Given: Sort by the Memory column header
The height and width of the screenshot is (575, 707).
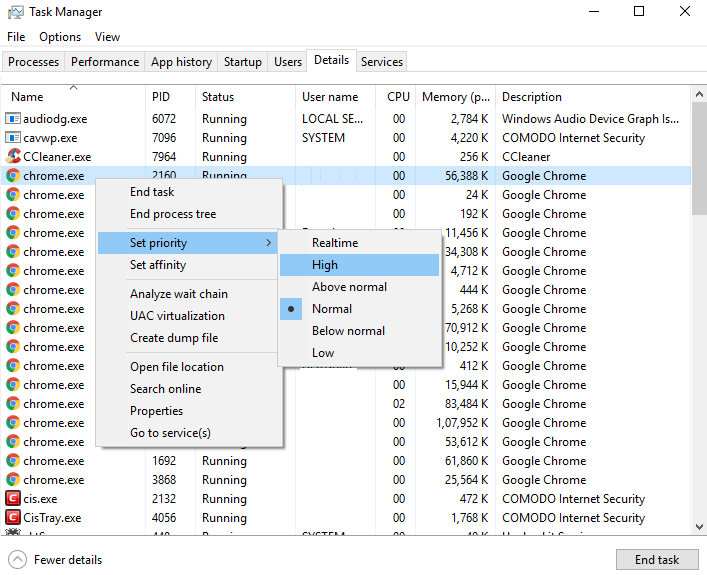Looking at the screenshot, I should pyautogui.click(x=455, y=97).
